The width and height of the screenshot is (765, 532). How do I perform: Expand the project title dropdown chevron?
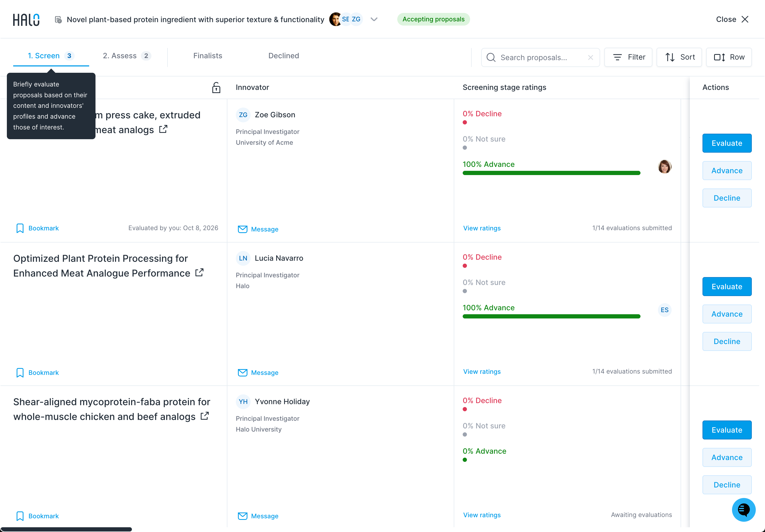374,19
